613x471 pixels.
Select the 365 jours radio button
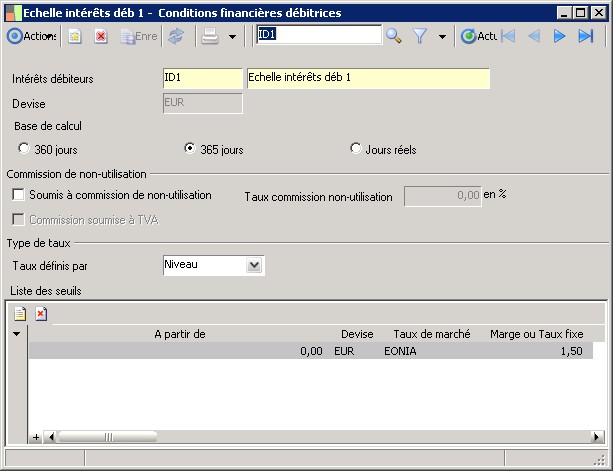click(x=190, y=149)
